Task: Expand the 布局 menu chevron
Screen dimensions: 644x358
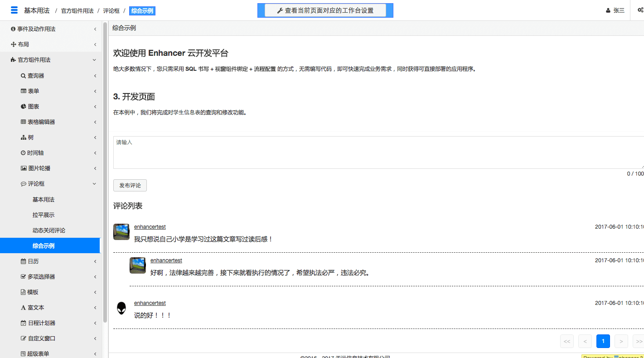Action: 95,44
